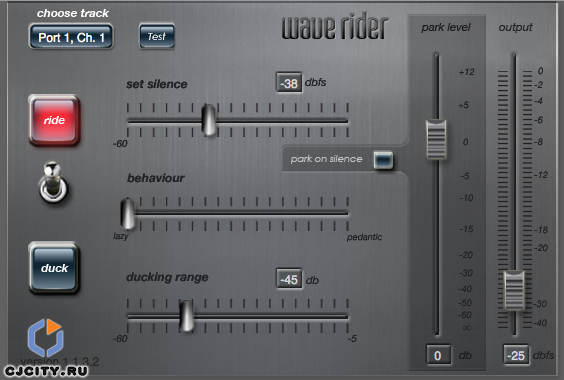Image resolution: width=564 pixels, height=380 pixels.
Task: Select the park level 0 db field
Action: (x=438, y=355)
